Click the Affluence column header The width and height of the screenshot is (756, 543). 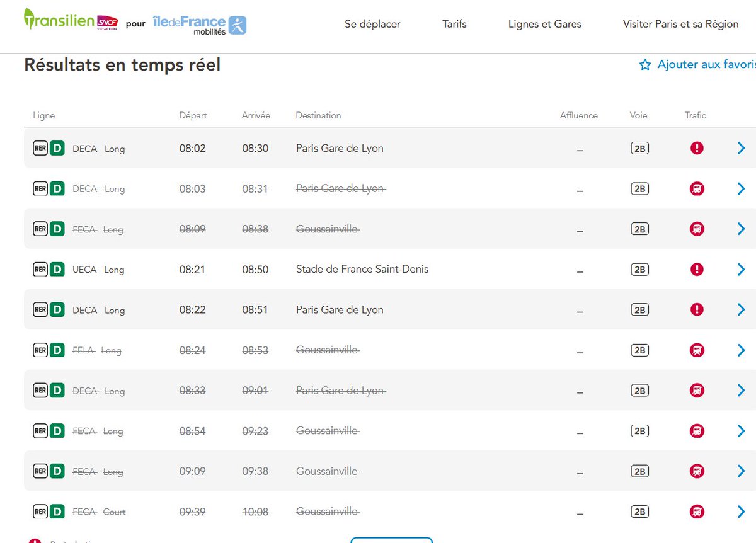click(579, 116)
